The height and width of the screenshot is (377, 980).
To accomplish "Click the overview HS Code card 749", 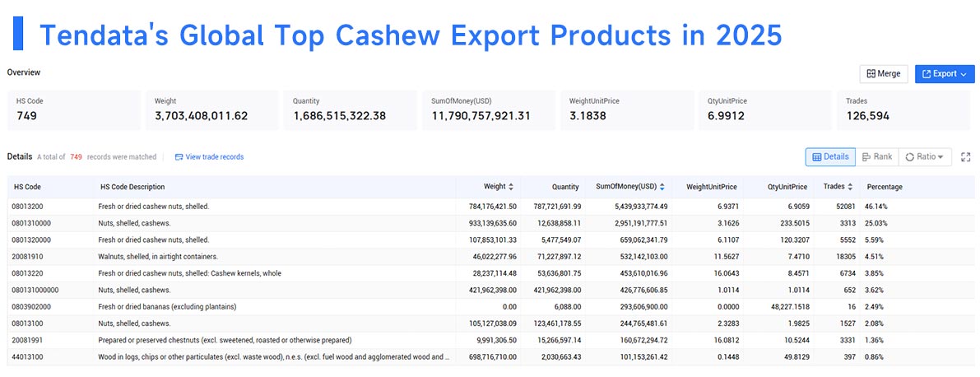I will 74,110.
